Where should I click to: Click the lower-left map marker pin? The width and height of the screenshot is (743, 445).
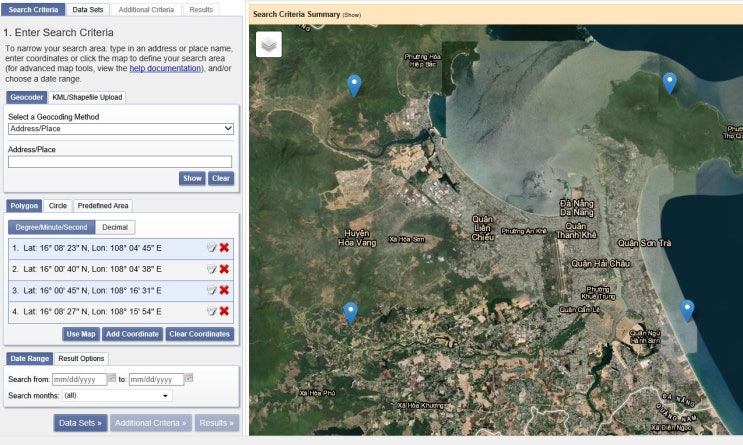point(350,312)
